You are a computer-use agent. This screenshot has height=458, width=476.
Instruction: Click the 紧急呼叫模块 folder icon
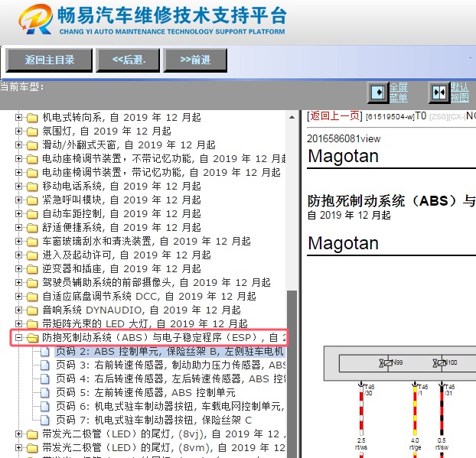pos(32,200)
